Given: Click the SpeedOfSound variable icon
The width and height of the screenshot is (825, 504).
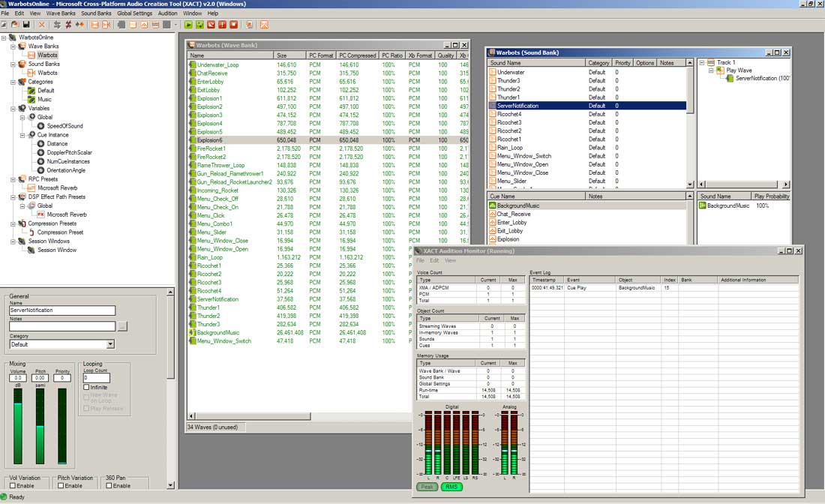Looking at the screenshot, I should [40, 126].
